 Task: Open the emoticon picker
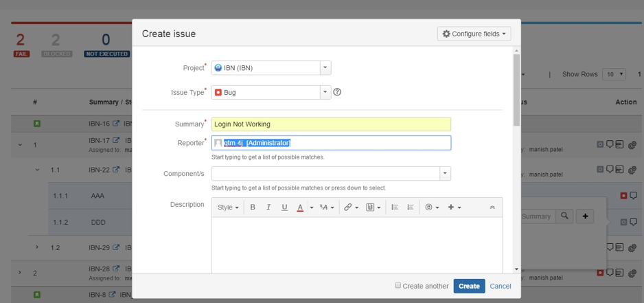pos(432,207)
